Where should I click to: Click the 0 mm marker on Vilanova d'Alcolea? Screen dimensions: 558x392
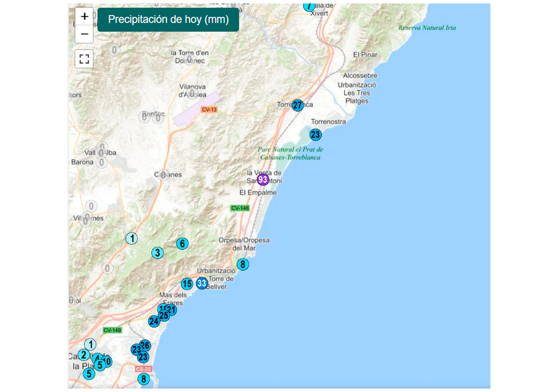pyautogui.click(x=192, y=93)
